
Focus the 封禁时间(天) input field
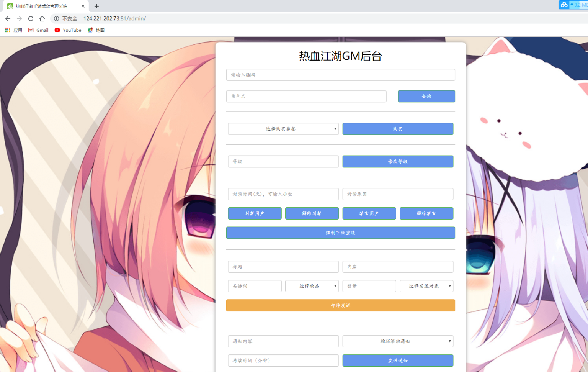coord(283,194)
